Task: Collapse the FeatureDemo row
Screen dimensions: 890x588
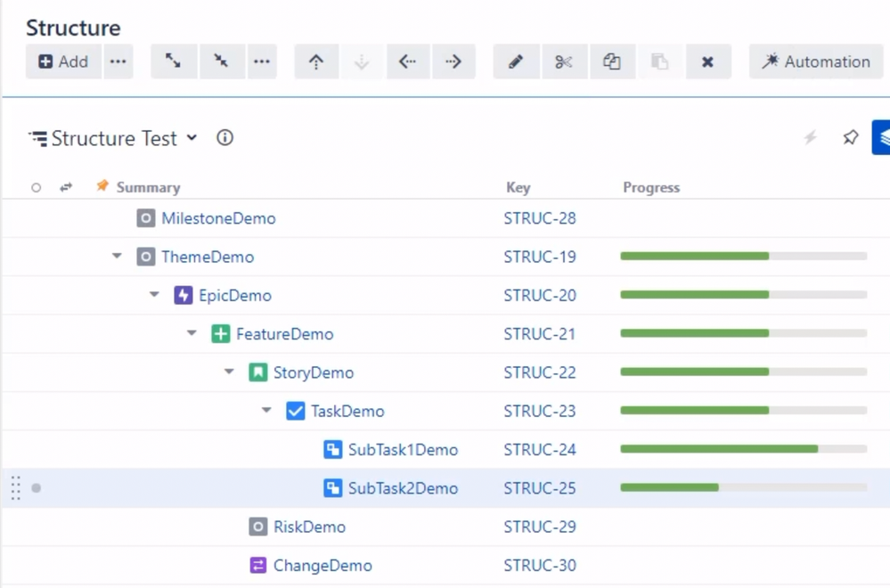Action: point(192,333)
